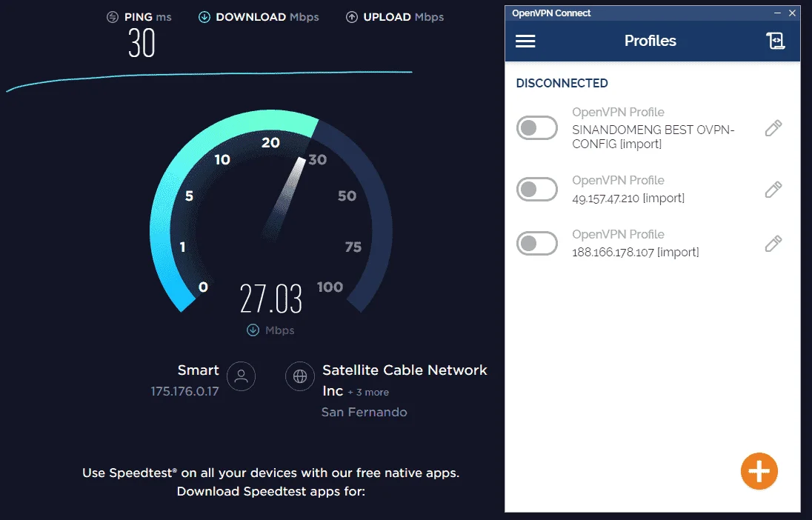Click the download icon beside Mbps under gauge

[x=253, y=330]
